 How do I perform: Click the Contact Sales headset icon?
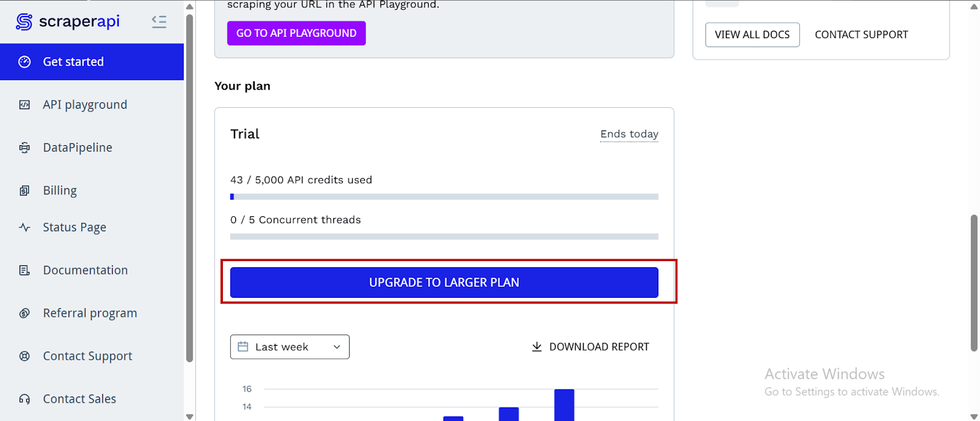click(24, 399)
